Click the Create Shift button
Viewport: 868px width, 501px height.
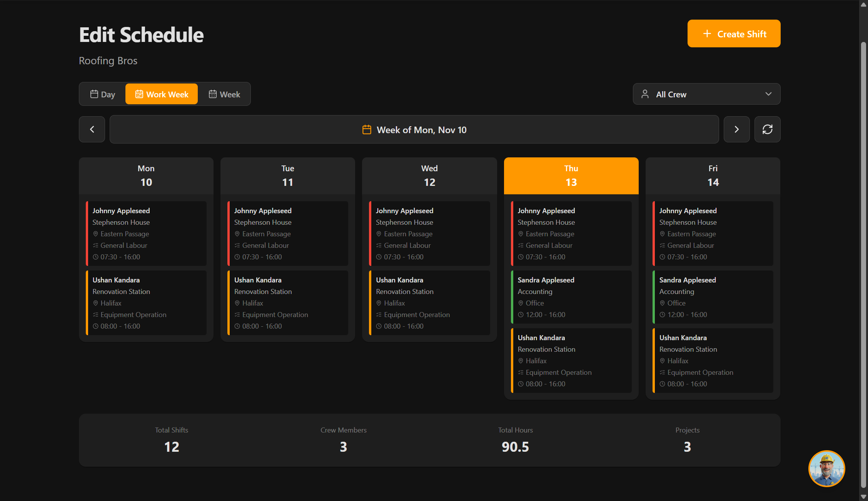coord(733,33)
